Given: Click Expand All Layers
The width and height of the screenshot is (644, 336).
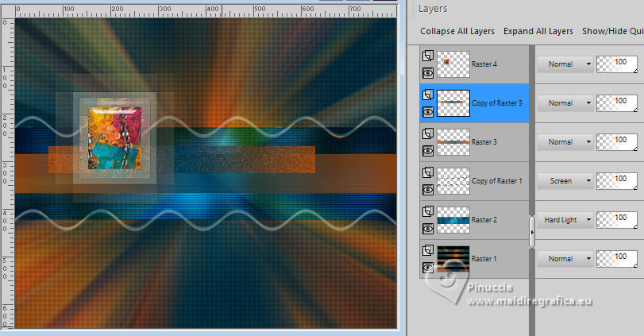Looking at the screenshot, I should tap(538, 31).
